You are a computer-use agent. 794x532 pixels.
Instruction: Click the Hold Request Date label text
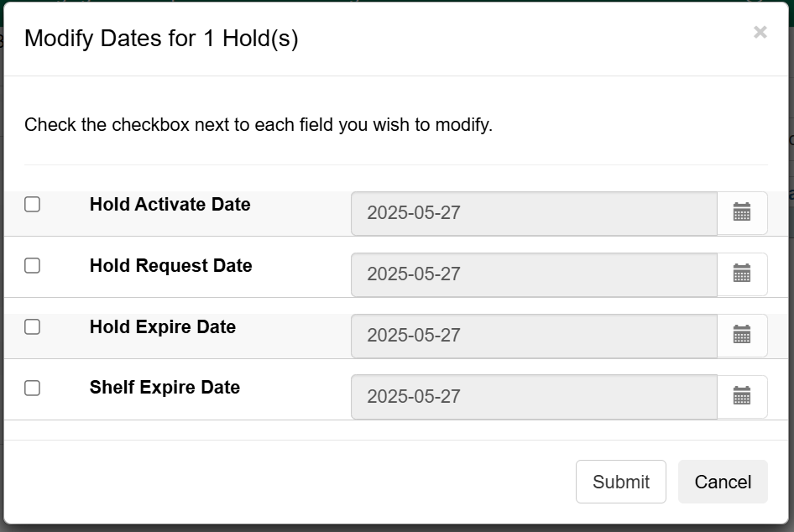point(170,265)
